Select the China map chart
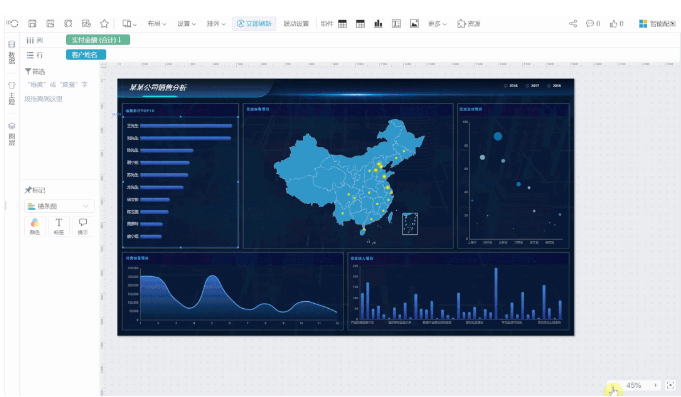The image size is (681, 397). pyautogui.click(x=348, y=176)
